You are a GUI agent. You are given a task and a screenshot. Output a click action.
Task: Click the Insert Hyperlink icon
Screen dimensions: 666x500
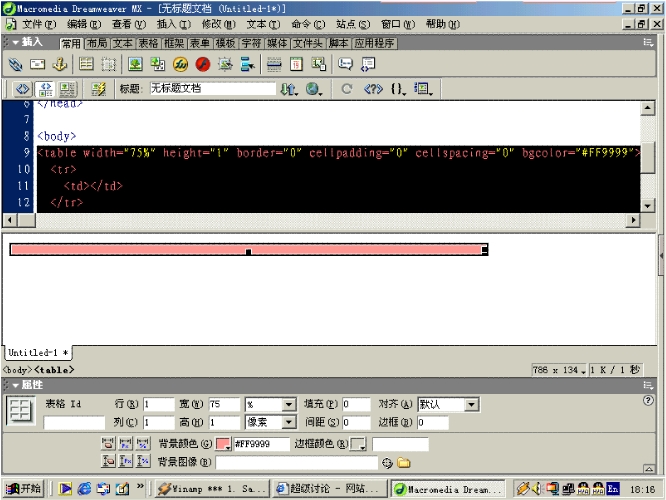pos(15,64)
